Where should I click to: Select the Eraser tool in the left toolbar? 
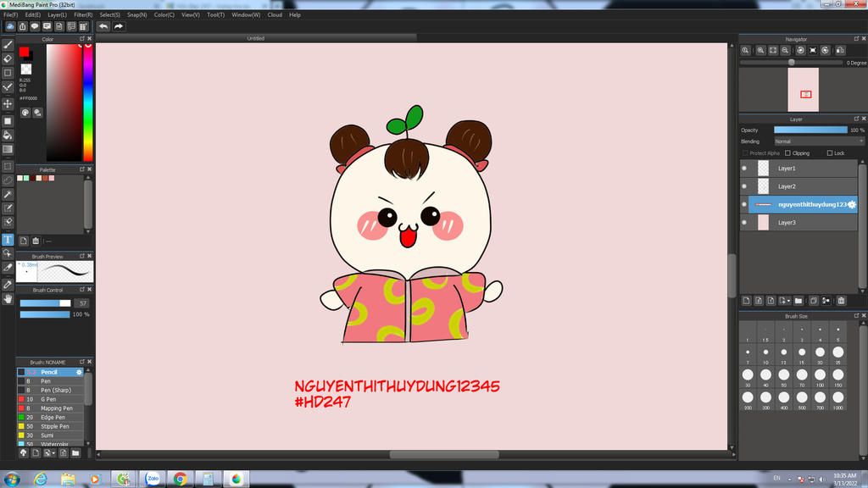click(8, 58)
